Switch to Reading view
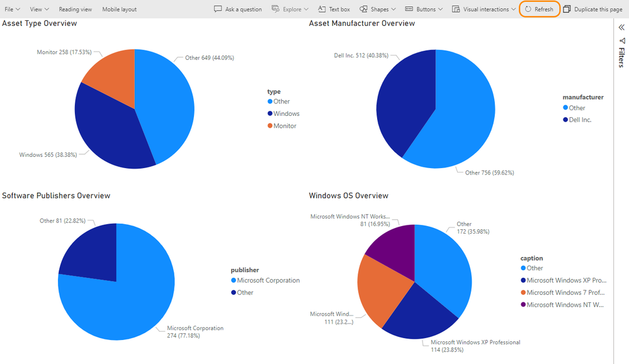The image size is (629, 364). [x=75, y=9]
